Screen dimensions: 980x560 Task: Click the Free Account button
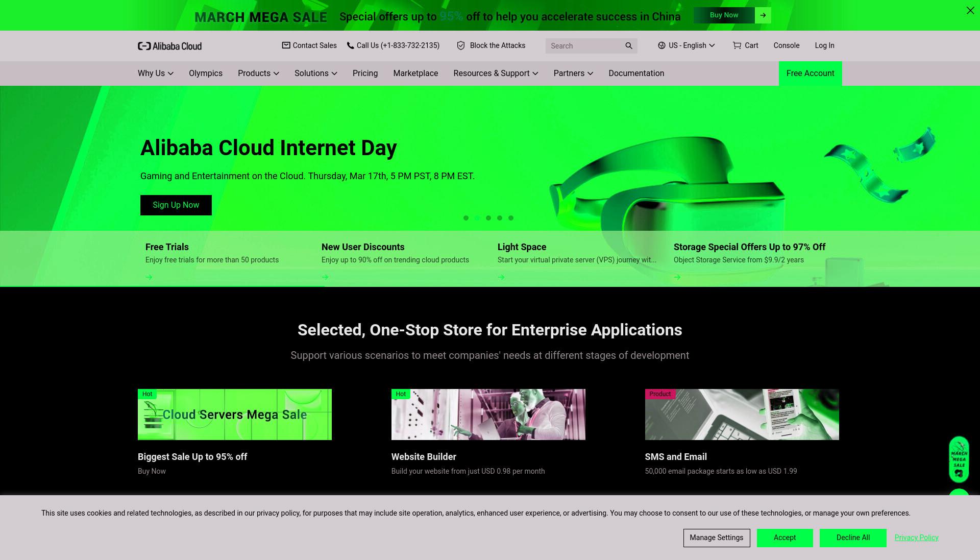pos(810,74)
